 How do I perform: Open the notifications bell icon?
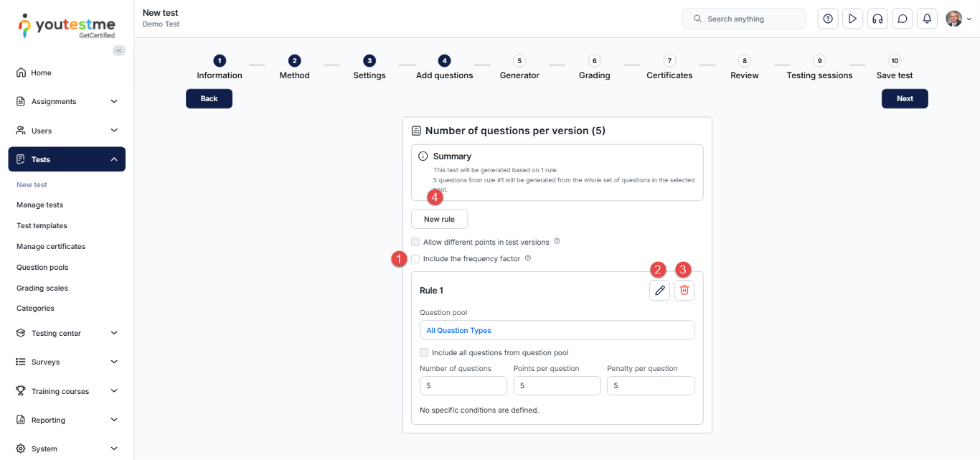(927, 19)
